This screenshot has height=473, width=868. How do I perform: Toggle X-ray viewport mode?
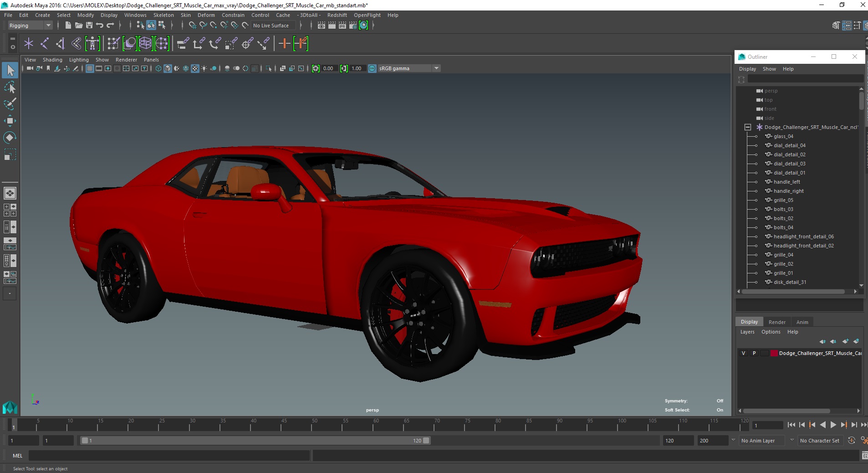283,68
